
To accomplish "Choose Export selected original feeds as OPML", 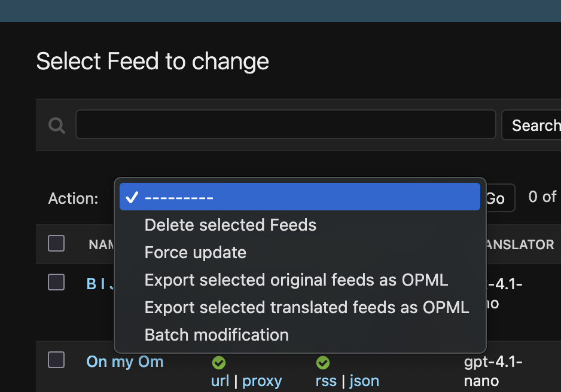I will pyautogui.click(x=296, y=280).
